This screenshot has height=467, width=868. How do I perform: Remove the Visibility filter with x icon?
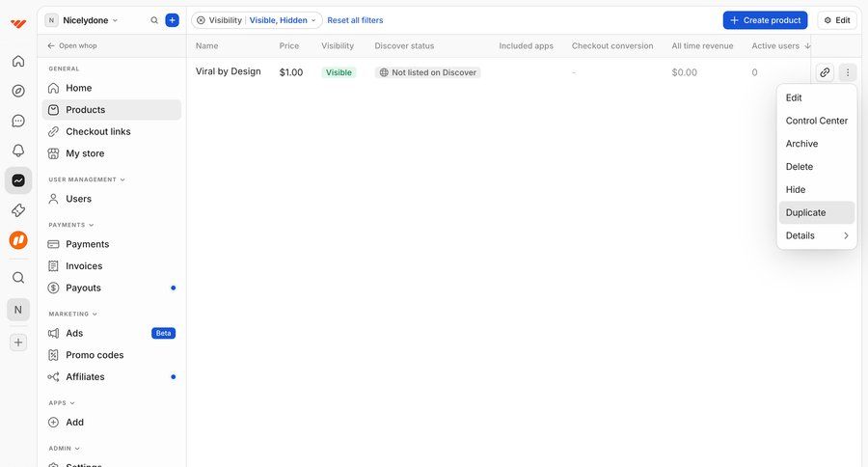coord(201,20)
